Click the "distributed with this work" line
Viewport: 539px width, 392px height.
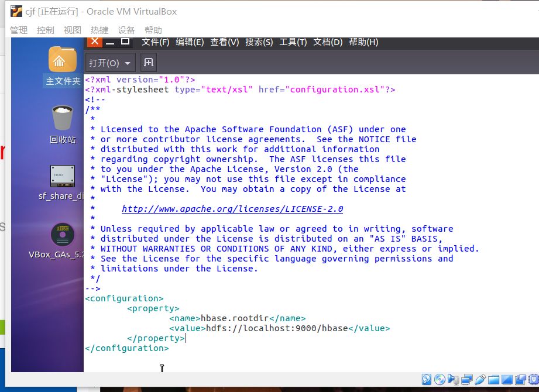tap(235, 149)
